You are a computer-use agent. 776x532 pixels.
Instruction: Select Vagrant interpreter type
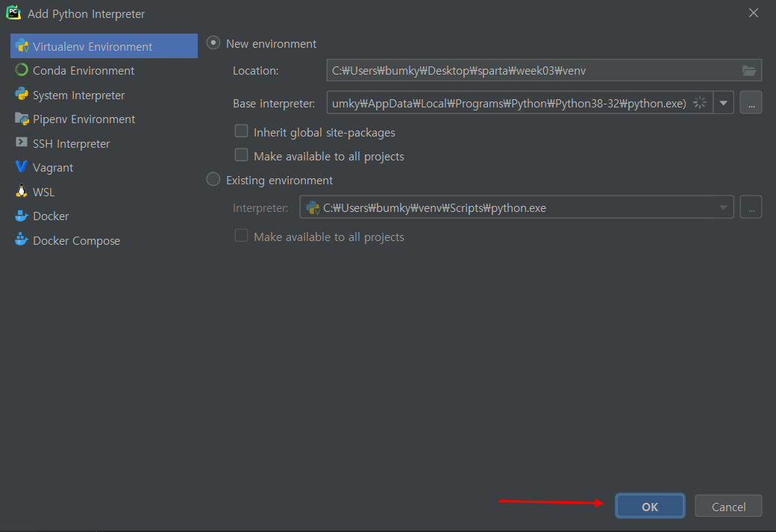pos(104,167)
